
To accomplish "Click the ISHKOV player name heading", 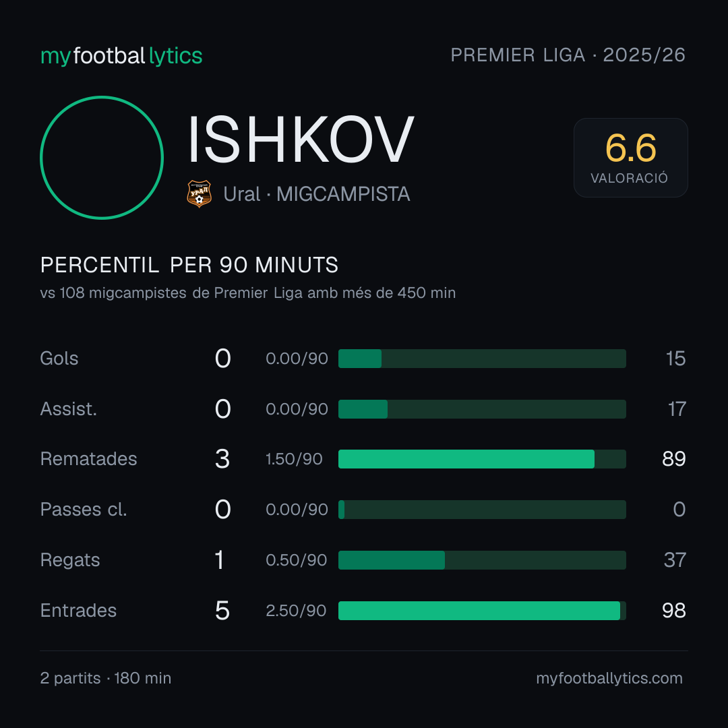I will pos(301,140).
